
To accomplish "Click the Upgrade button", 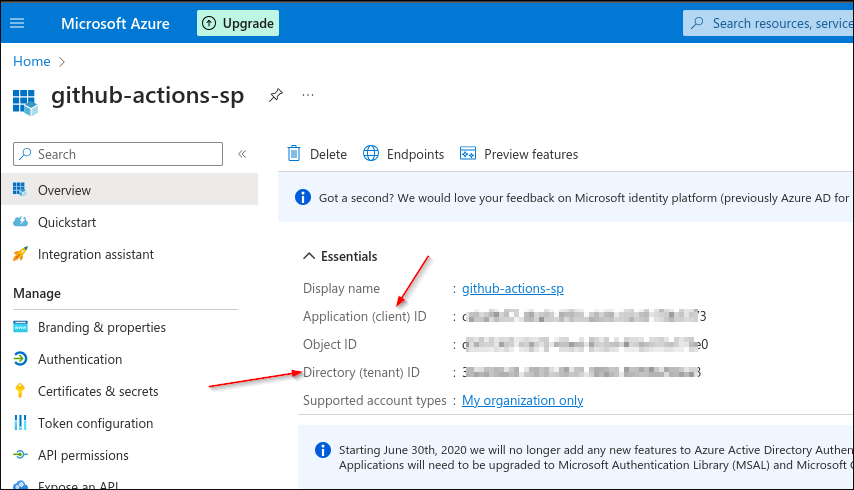I will [237, 23].
